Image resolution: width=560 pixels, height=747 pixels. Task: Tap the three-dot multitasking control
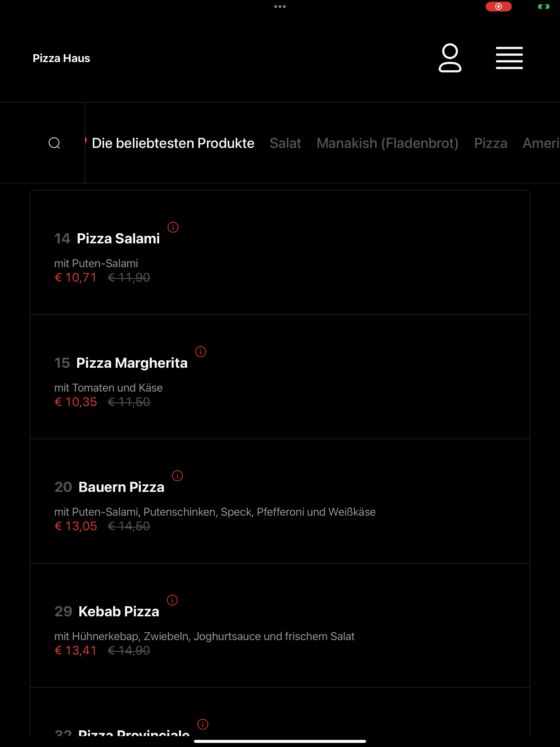280,6
